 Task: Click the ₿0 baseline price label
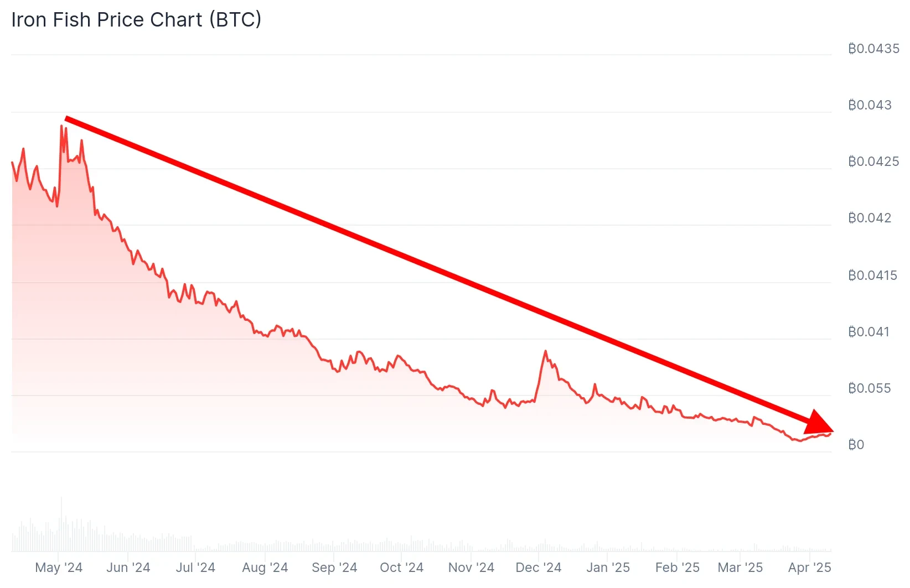[856, 445]
